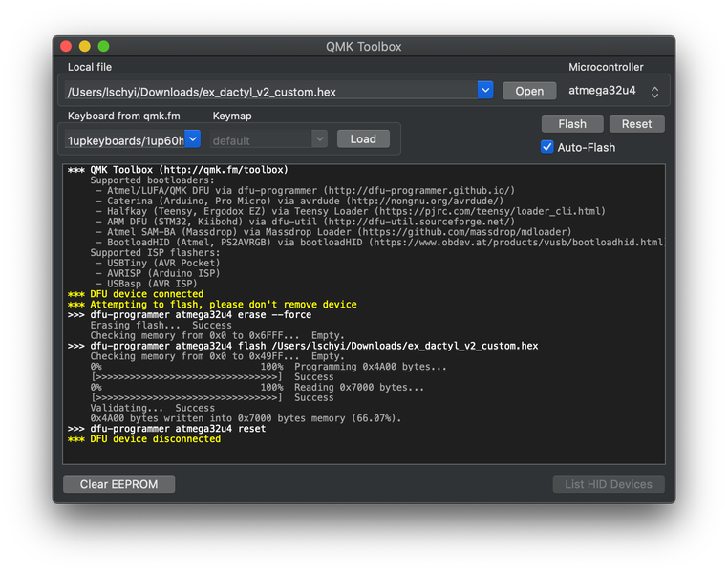Screen dimensions: 728x573
Task: Click the 'dfu-programmer atmega32u4 reset' line
Action: (166, 429)
